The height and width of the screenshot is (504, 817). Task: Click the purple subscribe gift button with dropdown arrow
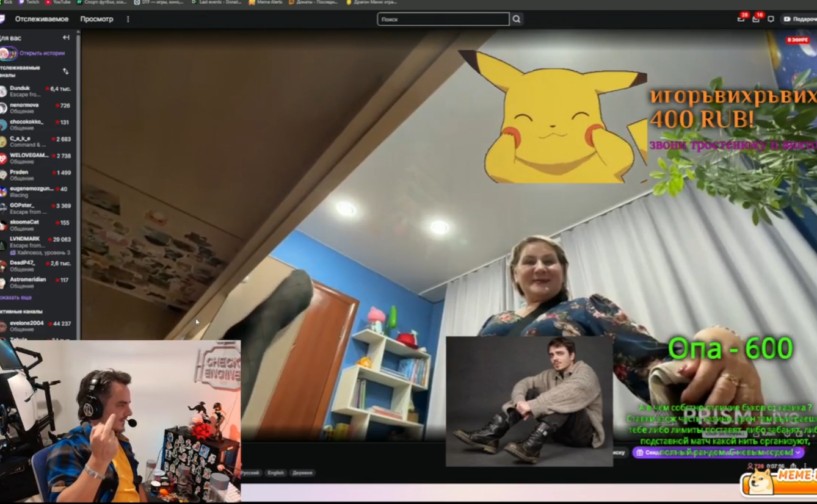click(718, 452)
